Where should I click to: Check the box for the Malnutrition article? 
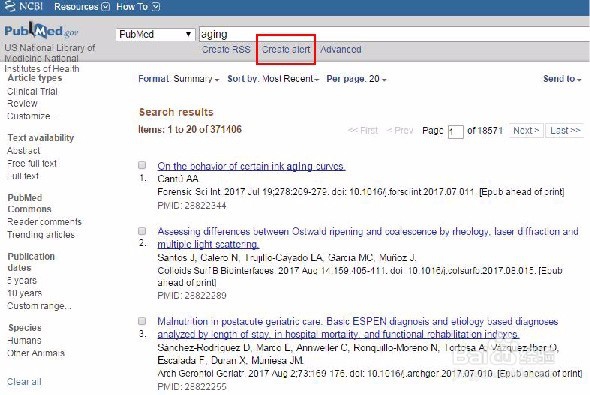pyautogui.click(x=142, y=321)
